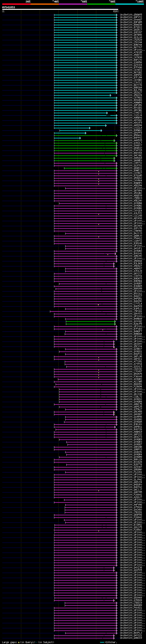Select label UniRef100_C3VIC2
The height and width of the screenshot is (644, 146).
click(131, 82)
